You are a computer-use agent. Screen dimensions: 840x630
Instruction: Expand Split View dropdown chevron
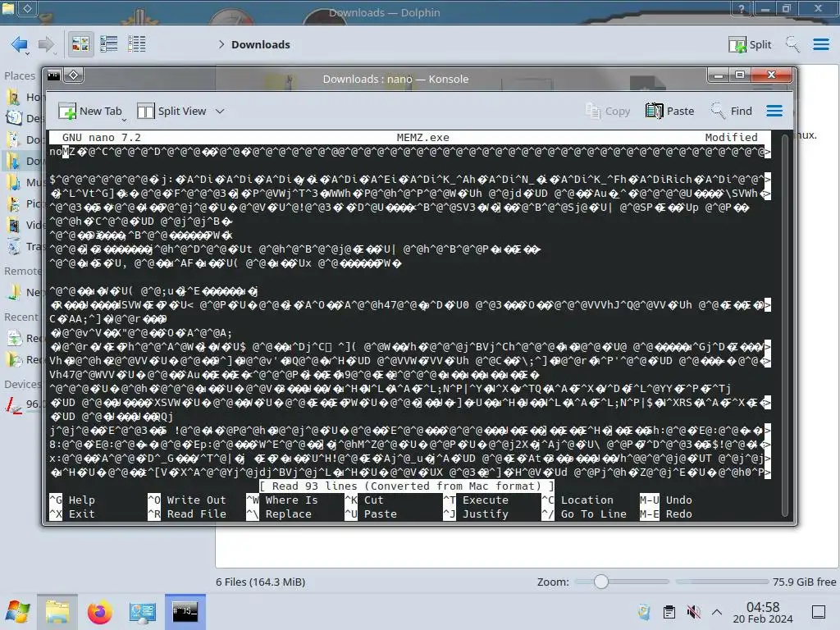pyautogui.click(x=220, y=112)
